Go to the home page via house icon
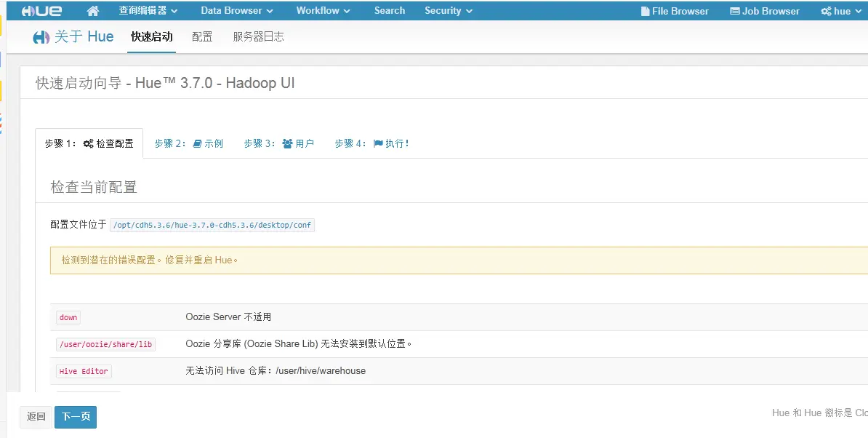The height and width of the screenshot is (438, 868). point(93,11)
